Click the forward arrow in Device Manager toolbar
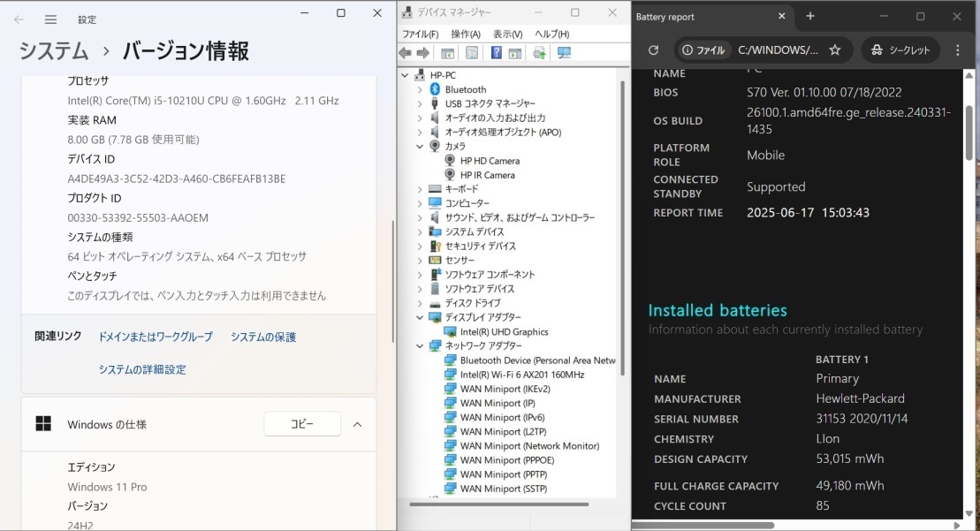 pyautogui.click(x=423, y=53)
